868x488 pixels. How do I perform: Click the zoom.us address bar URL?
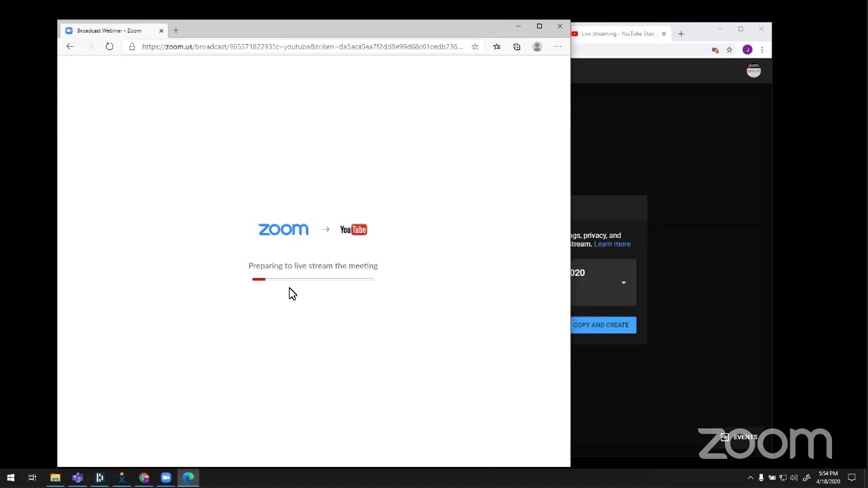pyautogui.click(x=302, y=47)
